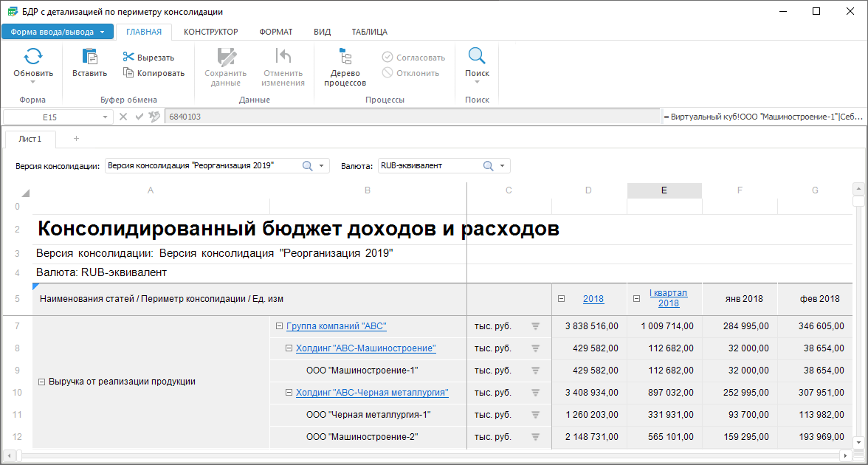Collapse the Холдинг "АВС-Машиностроение" tree node
Image resolution: width=868 pixels, height=465 pixels.
tap(289, 348)
